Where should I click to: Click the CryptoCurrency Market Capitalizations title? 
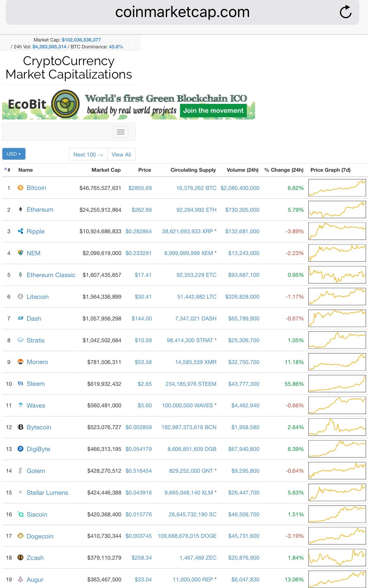click(69, 67)
